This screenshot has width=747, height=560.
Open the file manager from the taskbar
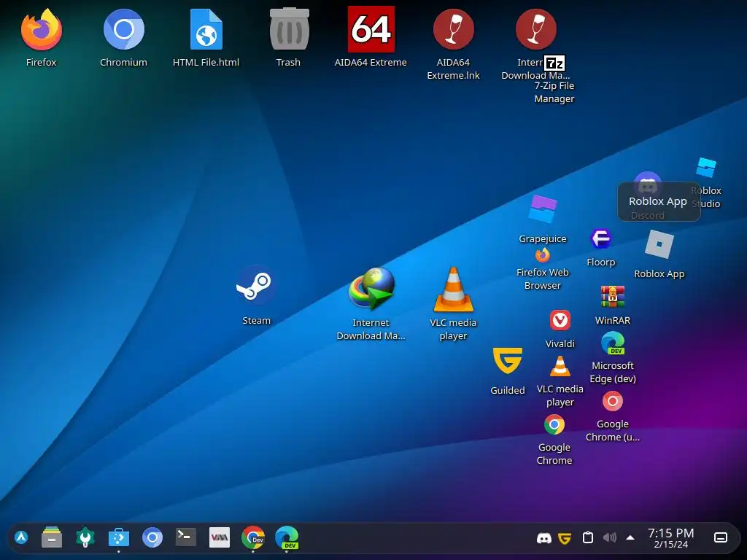pos(52,537)
